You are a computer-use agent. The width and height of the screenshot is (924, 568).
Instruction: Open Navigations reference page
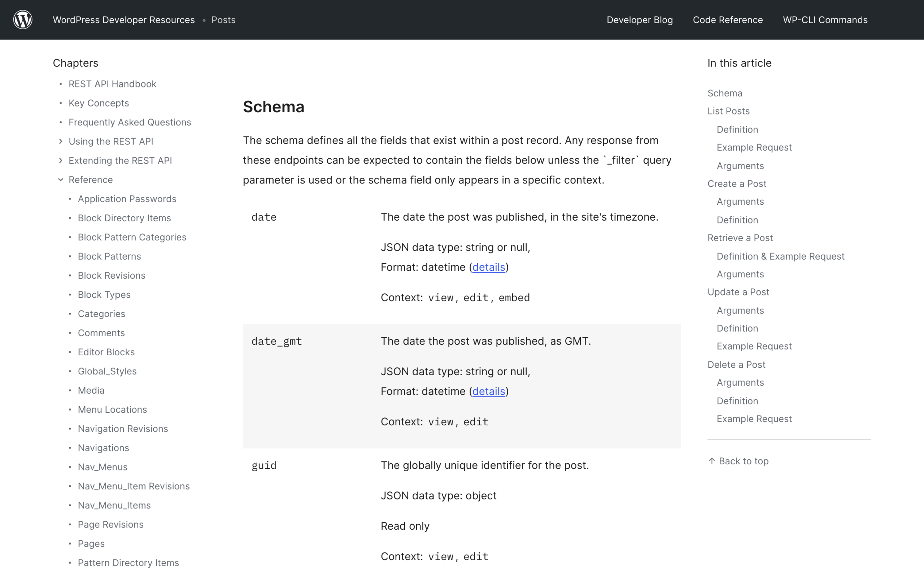point(103,448)
